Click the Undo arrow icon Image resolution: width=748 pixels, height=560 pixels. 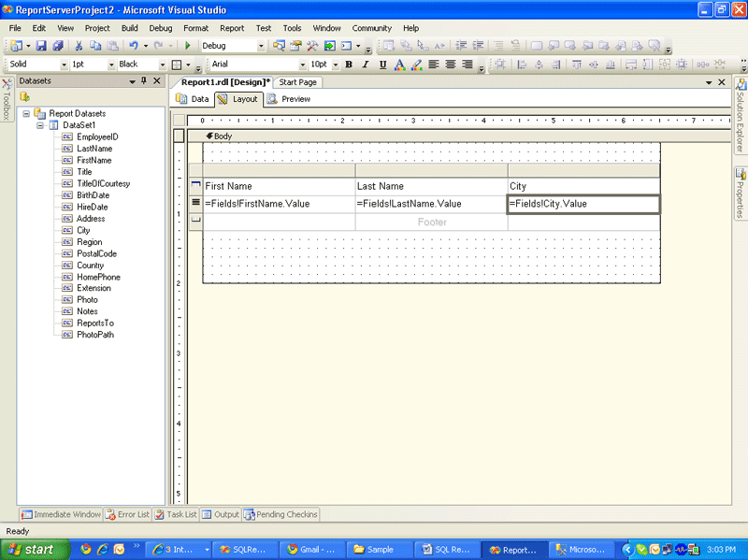(x=134, y=45)
